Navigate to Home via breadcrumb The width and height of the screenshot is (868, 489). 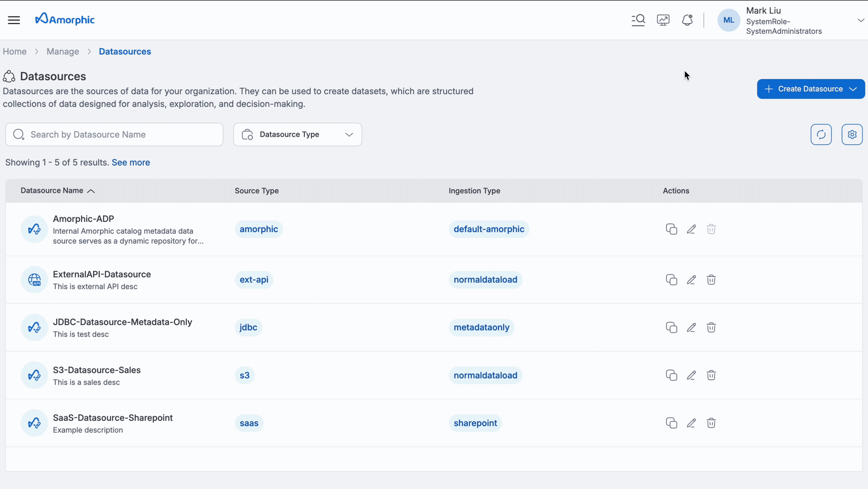(14, 51)
